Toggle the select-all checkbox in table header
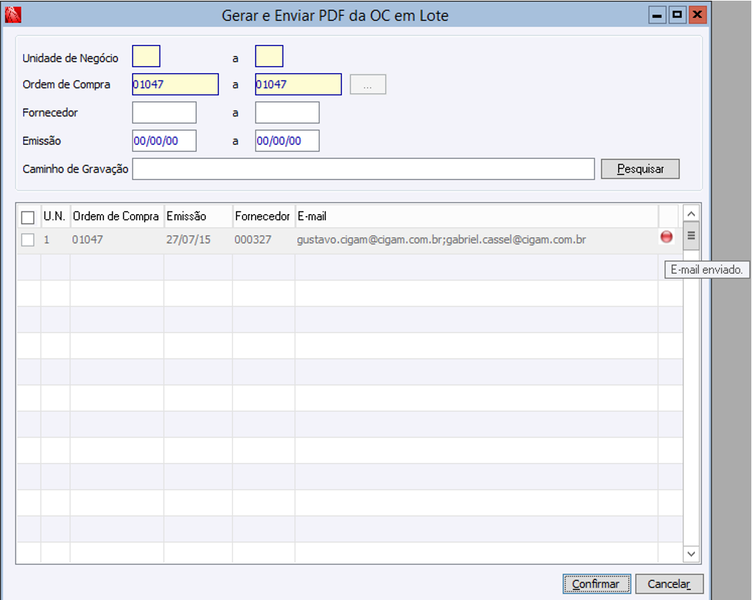 pyautogui.click(x=28, y=217)
